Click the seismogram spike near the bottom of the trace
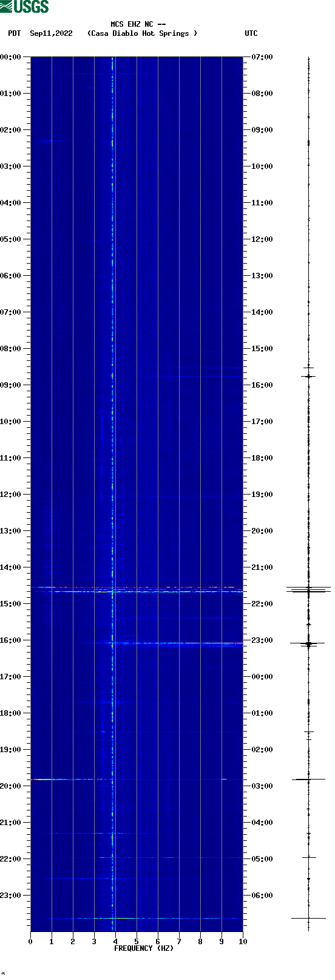This screenshot has height=980, width=335. coord(308,918)
